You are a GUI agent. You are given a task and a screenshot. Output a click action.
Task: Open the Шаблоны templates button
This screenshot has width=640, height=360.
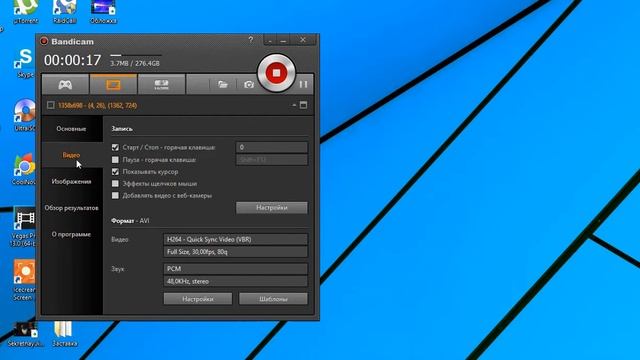click(x=273, y=299)
